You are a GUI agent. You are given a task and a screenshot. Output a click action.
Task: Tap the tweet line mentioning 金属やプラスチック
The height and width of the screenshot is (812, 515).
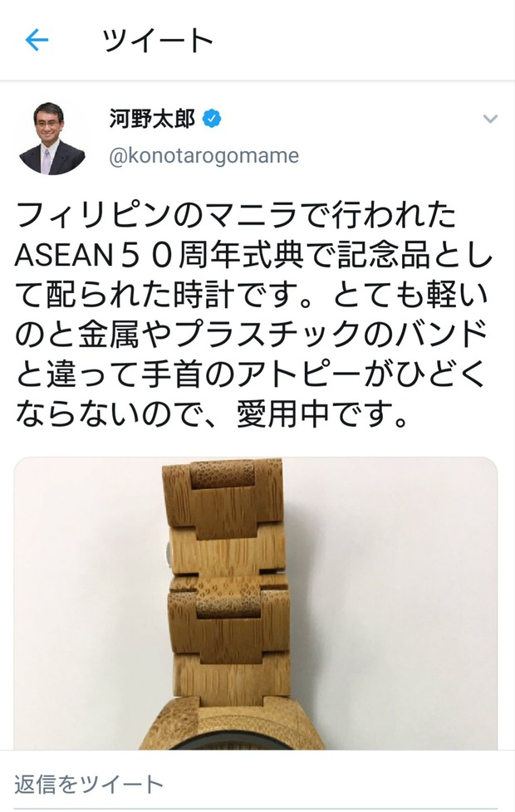[252, 335]
